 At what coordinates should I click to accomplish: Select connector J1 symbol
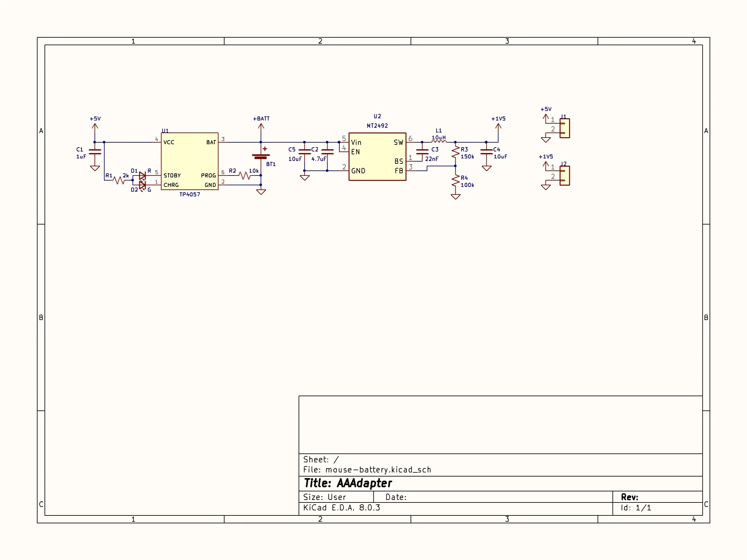[565, 128]
